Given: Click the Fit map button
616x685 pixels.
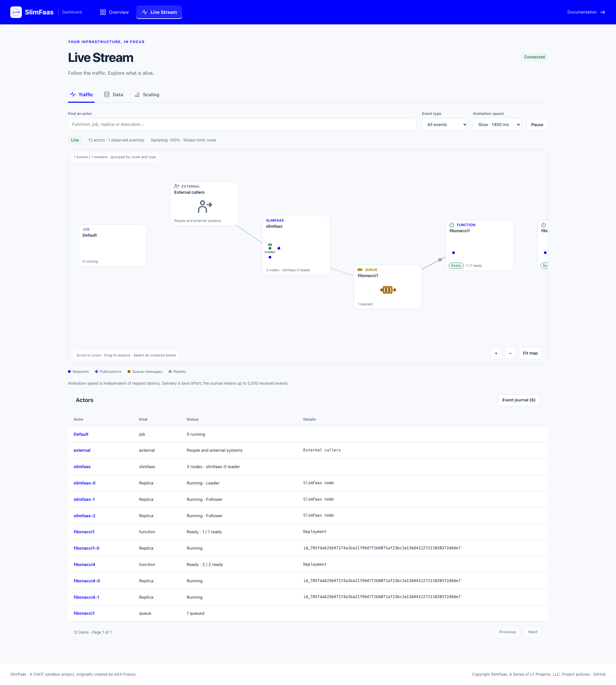Looking at the screenshot, I should [530, 353].
